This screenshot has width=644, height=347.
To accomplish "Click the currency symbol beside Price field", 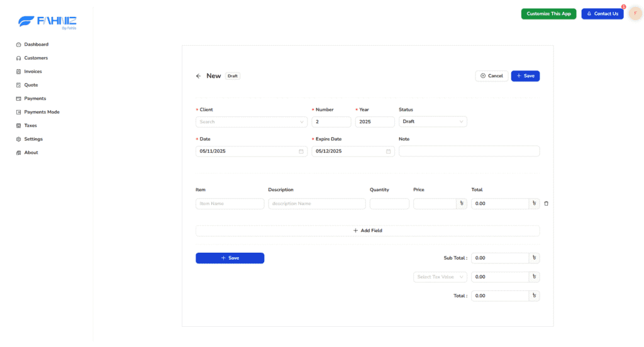I will click(x=462, y=204).
